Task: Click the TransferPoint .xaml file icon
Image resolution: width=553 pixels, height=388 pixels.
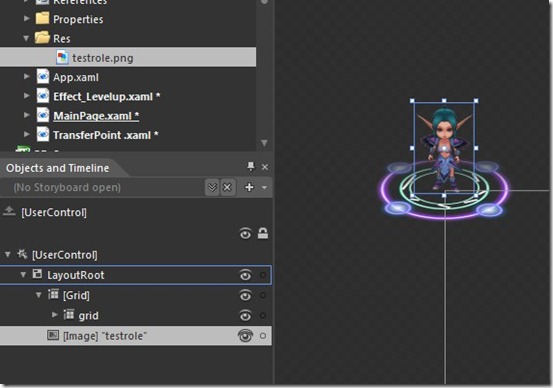Action: click(43, 135)
